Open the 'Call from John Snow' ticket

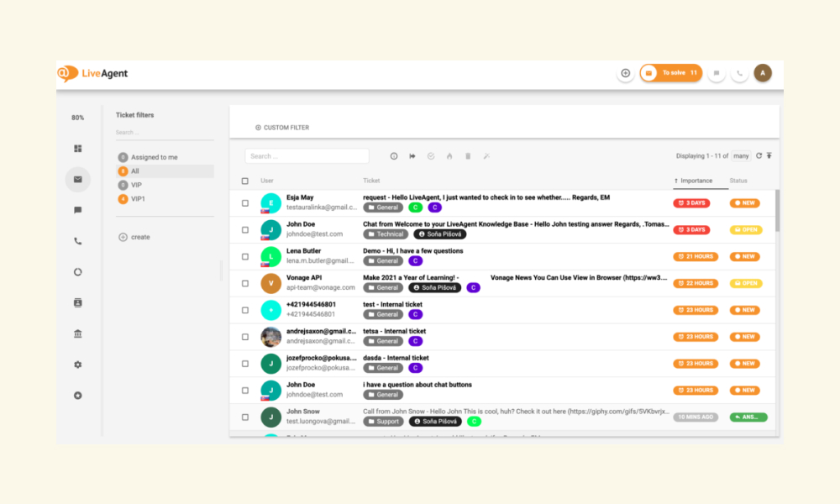pyautogui.click(x=516, y=412)
